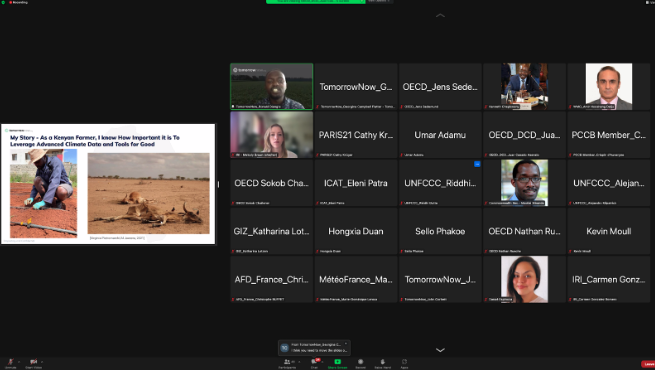Image resolution: width=655 pixels, height=370 pixels.
Task: Open the video options arrow beside Start Video
Action: point(42,361)
